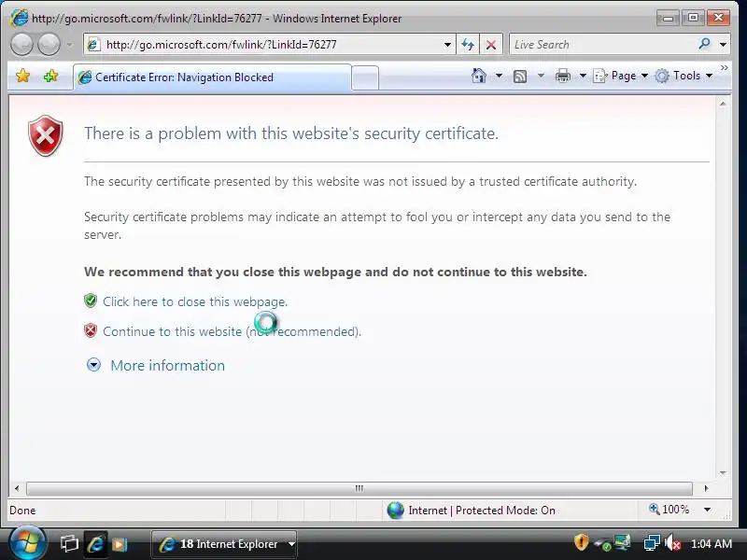
Task: Click 'Continue to this website (not recommended)' link
Action: click(x=232, y=331)
